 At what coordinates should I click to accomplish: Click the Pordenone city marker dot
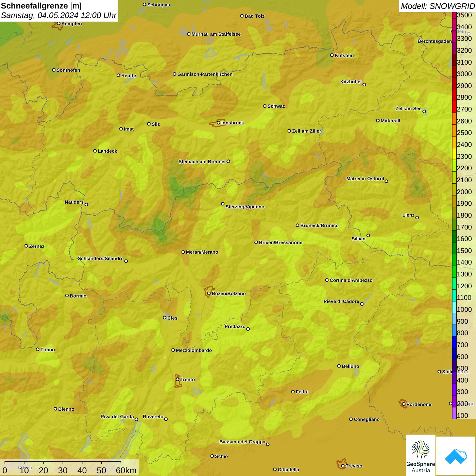tap(404, 404)
